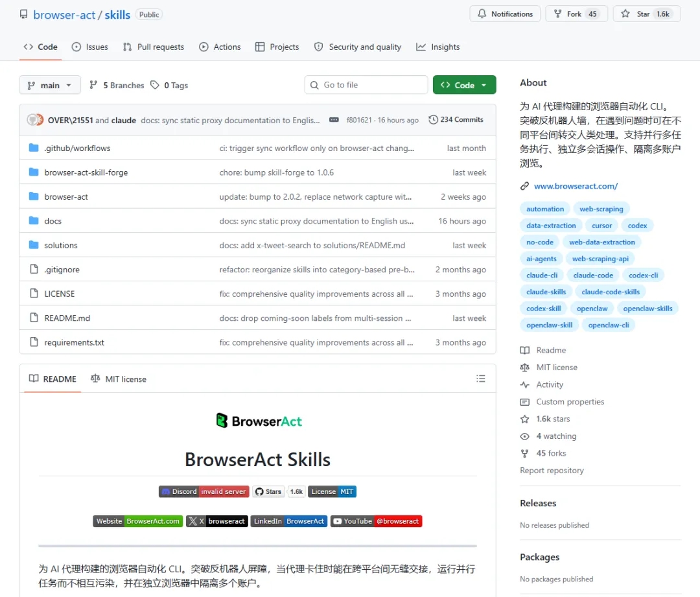The image size is (700, 597).
Task: Switch to the Issues tab
Action: tap(89, 47)
